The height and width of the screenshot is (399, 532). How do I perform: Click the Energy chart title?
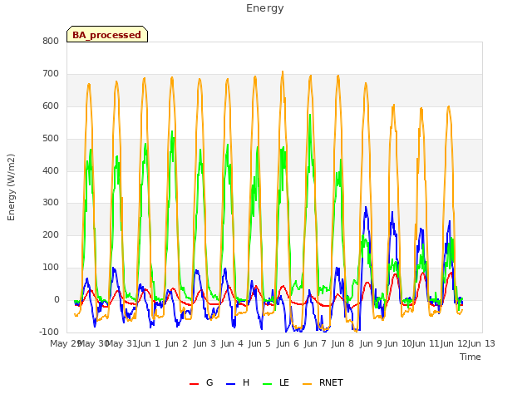tap(265, 8)
